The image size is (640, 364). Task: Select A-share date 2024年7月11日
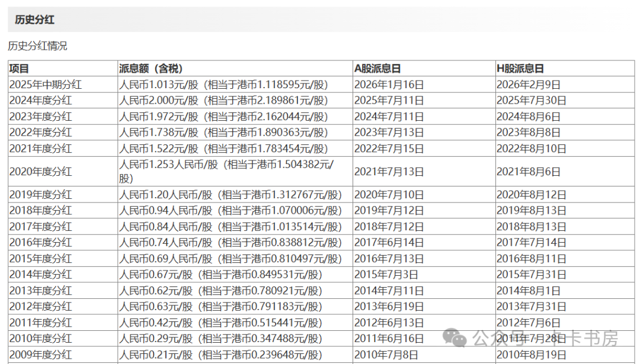pos(389,117)
